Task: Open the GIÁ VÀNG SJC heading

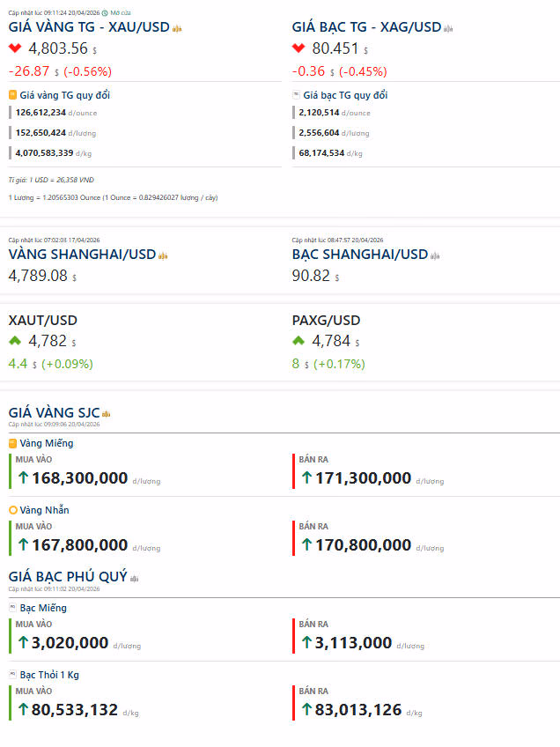Action: point(54,412)
